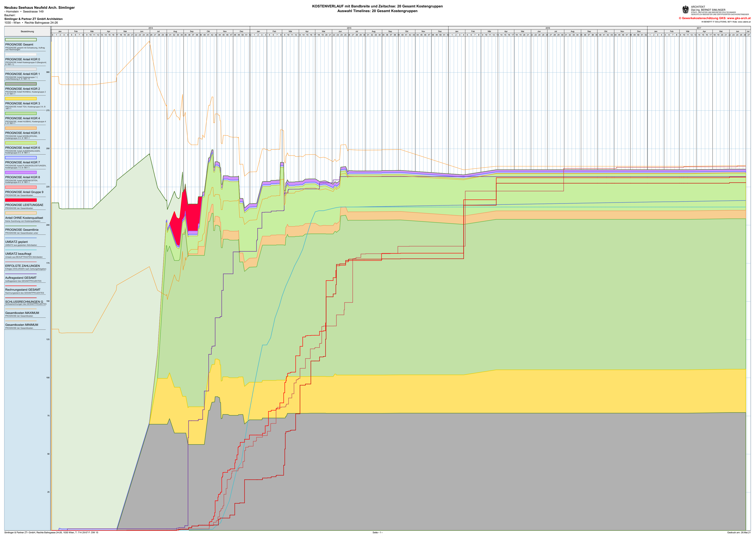Select the UMSATZ geplant legend entry
Image resolution: width=756 pixels, height=536 pixels.
pyautogui.click(x=17, y=242)
